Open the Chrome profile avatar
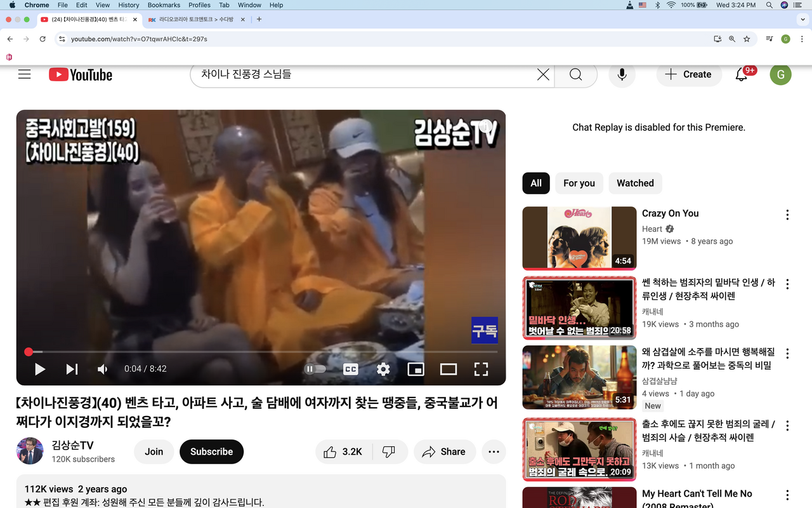 (x=785, y=39)
